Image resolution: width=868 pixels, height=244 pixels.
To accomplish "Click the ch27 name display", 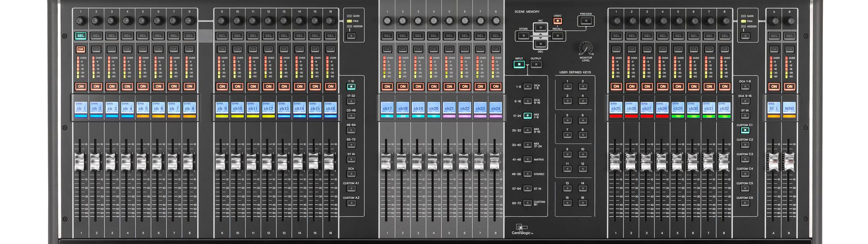I will point(647,108).
